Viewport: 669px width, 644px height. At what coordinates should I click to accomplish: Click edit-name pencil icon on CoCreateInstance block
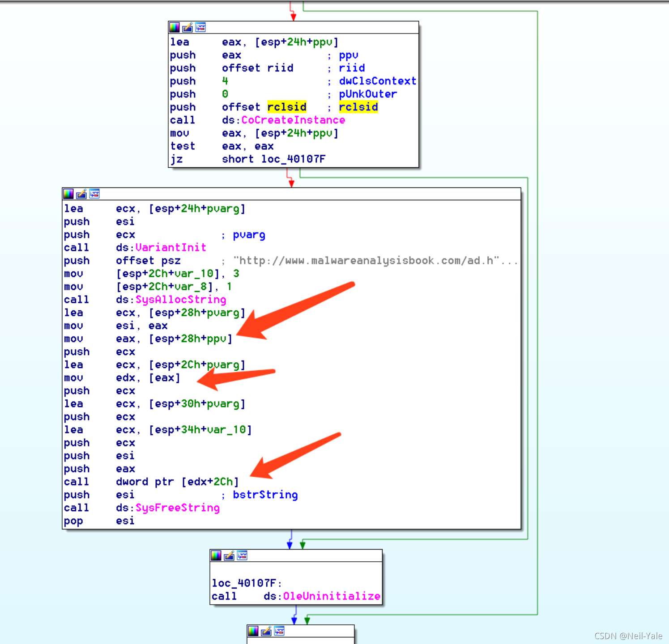pos(187,27)
